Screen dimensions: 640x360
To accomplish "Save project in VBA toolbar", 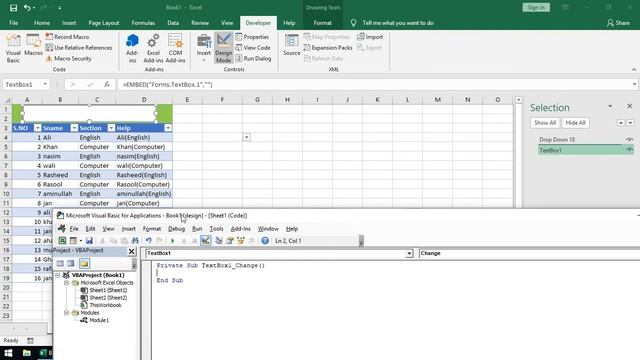I will pyautogui.click(x=89, y=240).
